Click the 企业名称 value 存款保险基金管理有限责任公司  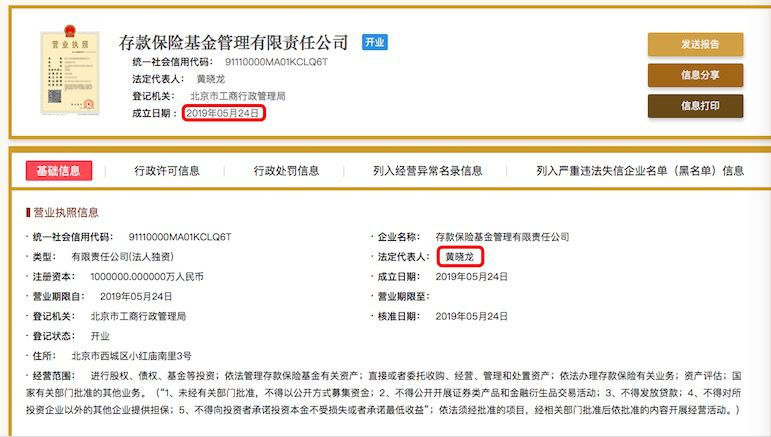click(502, 237)
